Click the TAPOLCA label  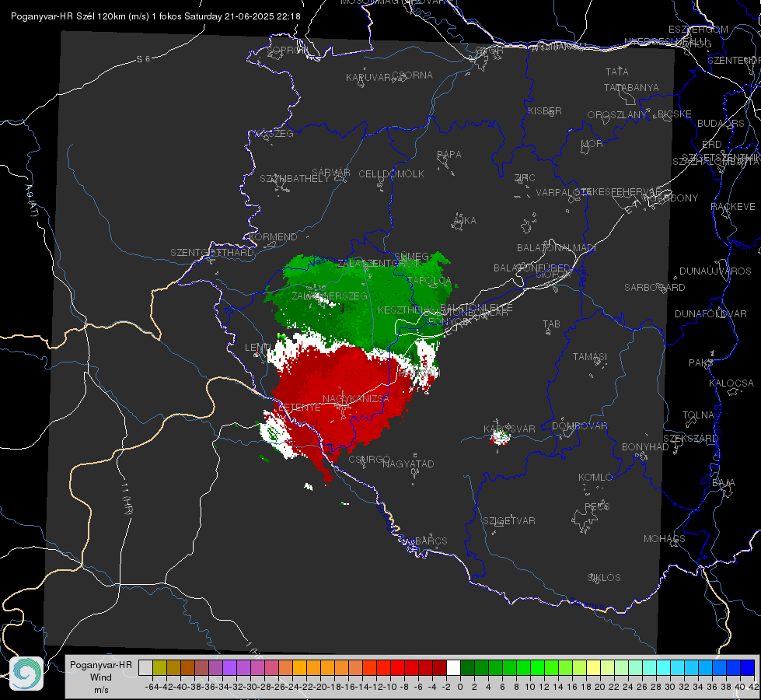430,281
